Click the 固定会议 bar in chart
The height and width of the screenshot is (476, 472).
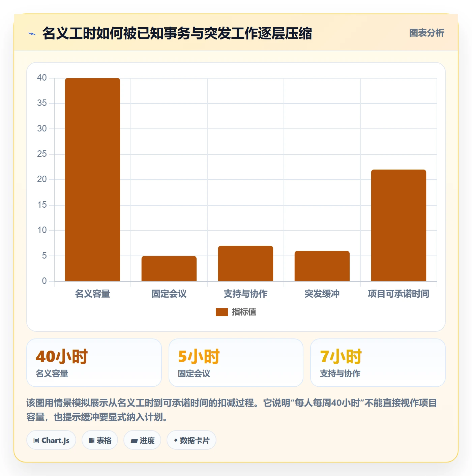point(169,269)
